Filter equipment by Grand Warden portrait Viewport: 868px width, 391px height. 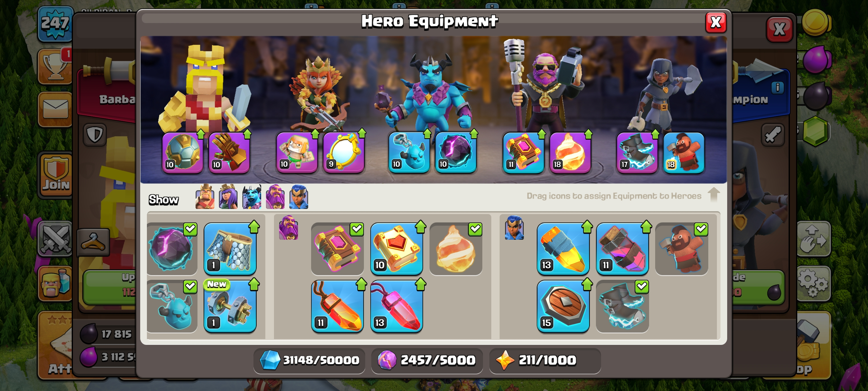pyautogui.click(x=275, y=197)
